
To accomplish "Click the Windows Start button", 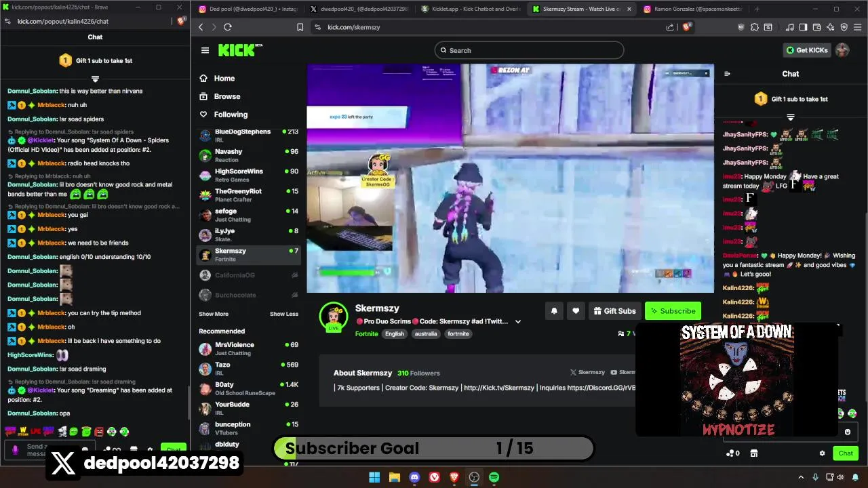I will 374,477.
